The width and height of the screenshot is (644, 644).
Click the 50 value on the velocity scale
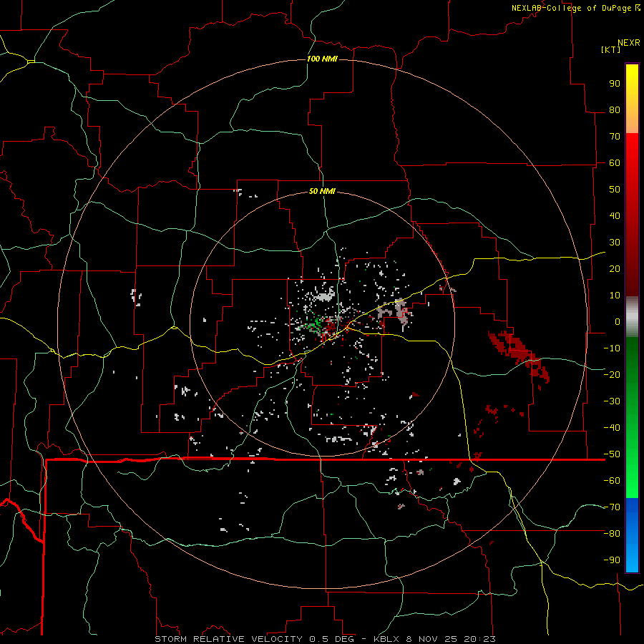pos(615,190)
